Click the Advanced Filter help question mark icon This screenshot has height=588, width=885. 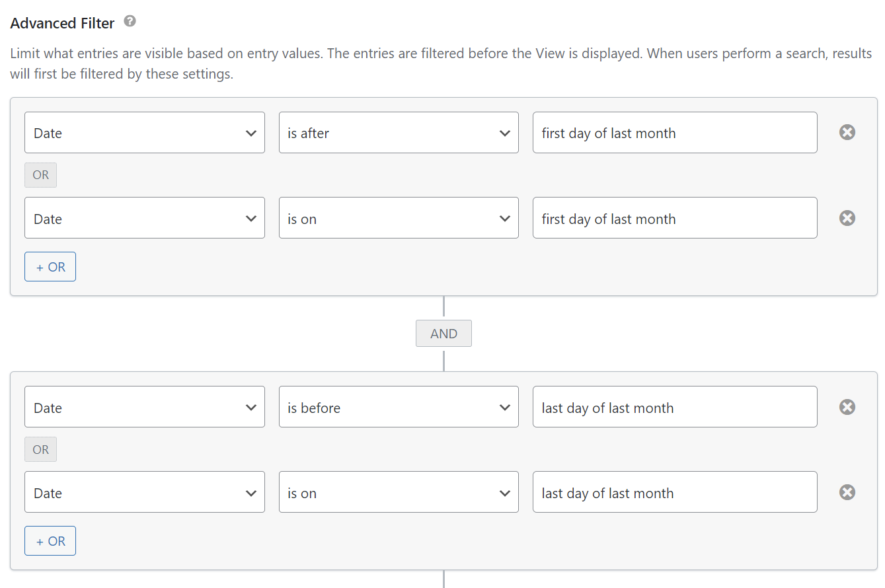130,22
